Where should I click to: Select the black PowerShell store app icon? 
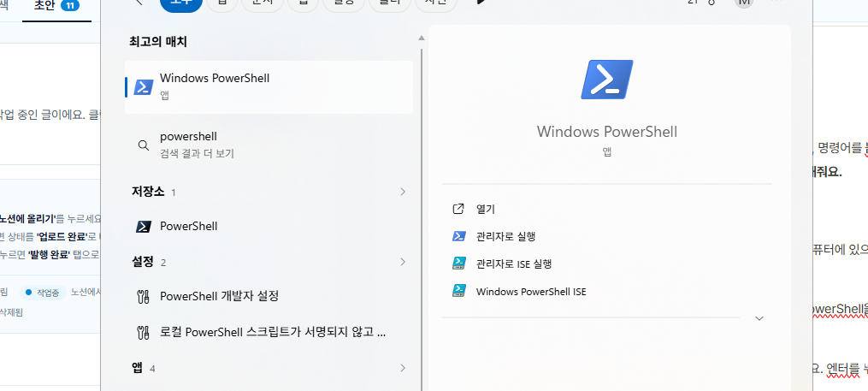(x=144, y=226)
